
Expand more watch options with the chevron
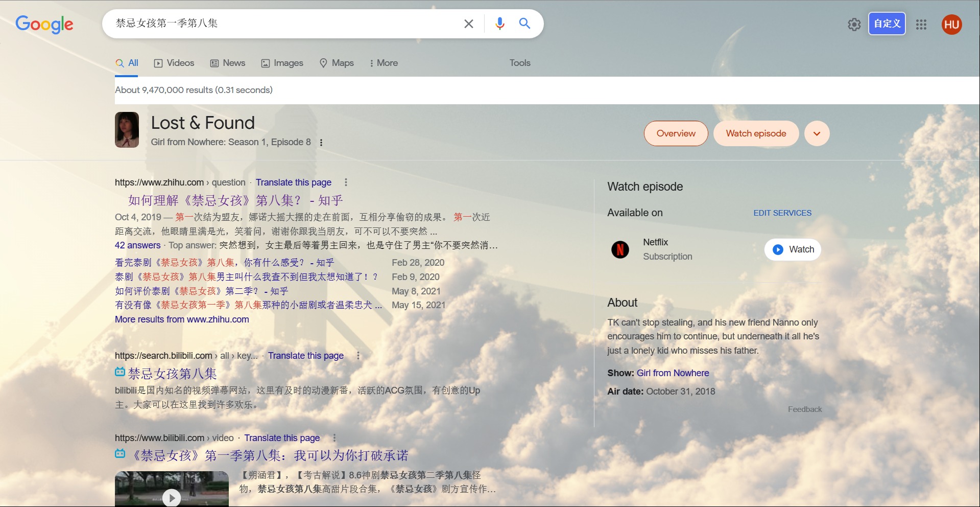[x=817, y=133]
